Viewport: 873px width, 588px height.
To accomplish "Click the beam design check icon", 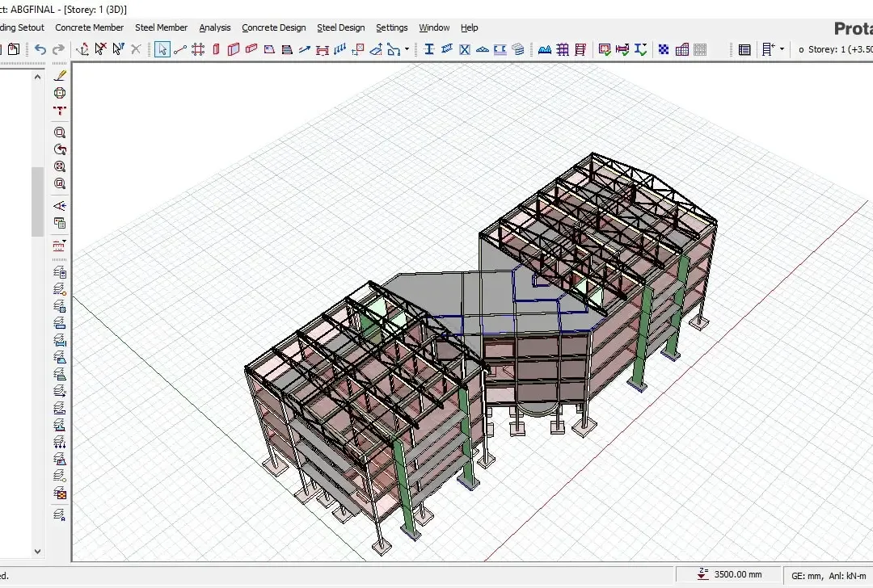I will (622, 49).
